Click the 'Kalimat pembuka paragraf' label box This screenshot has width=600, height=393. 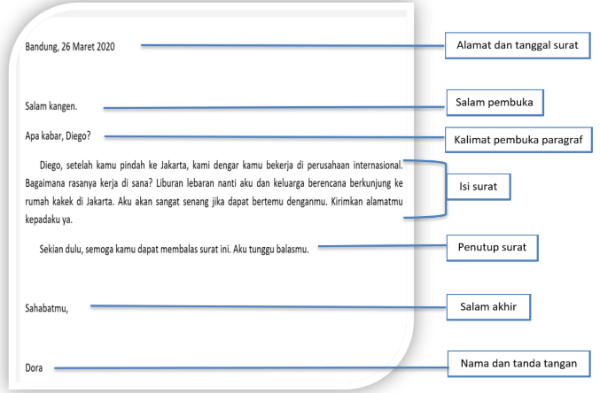tap(518, 140)
